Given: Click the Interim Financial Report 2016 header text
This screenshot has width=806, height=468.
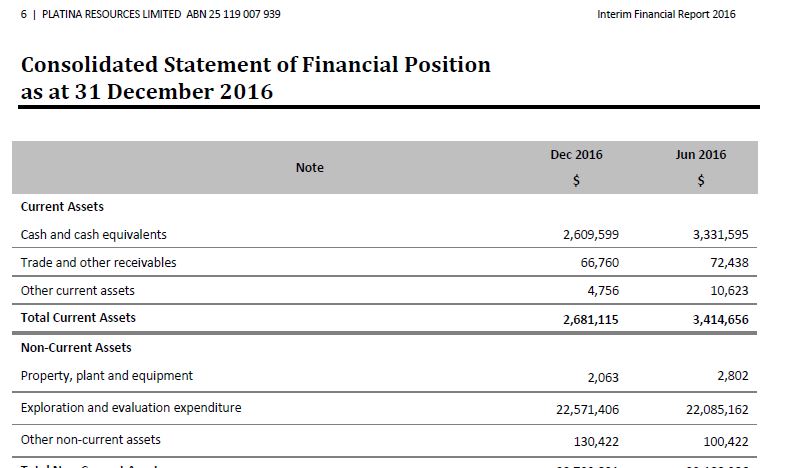Looking at the screenshot, I should pyautogui.click(x=666, y=14).
